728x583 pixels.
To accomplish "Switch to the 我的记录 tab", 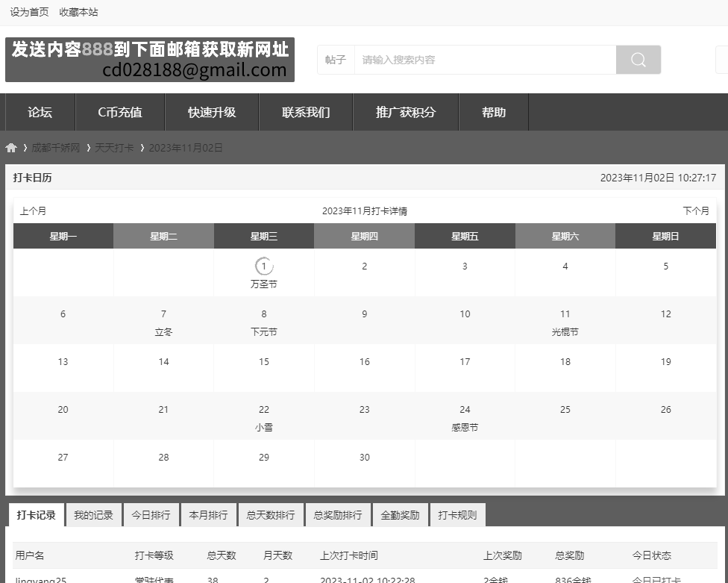I will pyautogui.click(x=93, y=514).
